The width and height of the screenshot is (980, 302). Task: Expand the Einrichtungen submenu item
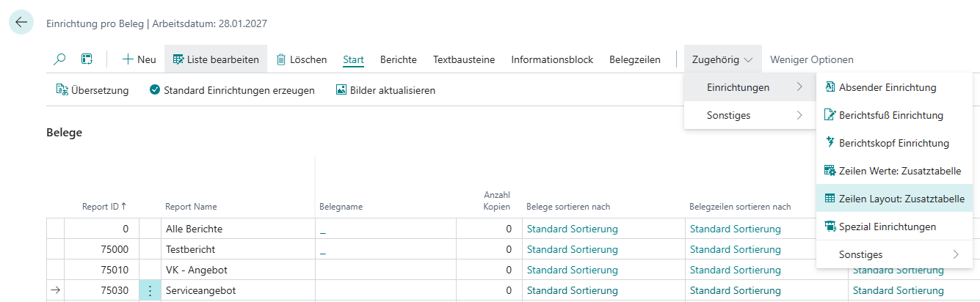(x=749, y=87)
